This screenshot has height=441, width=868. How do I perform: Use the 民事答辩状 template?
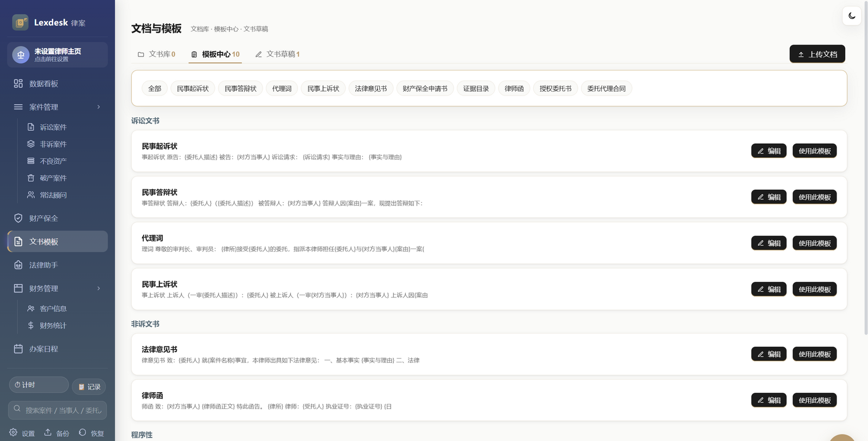click(x=814, y=197)
